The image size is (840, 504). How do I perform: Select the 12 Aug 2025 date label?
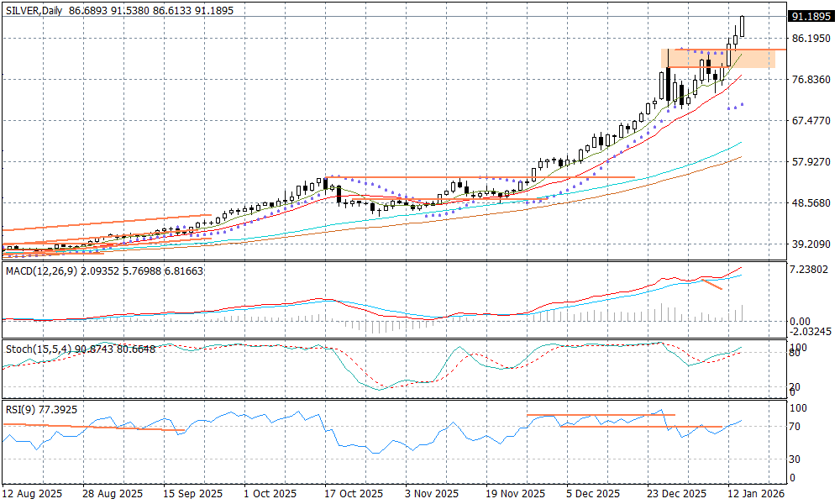(x=30, y=495)
